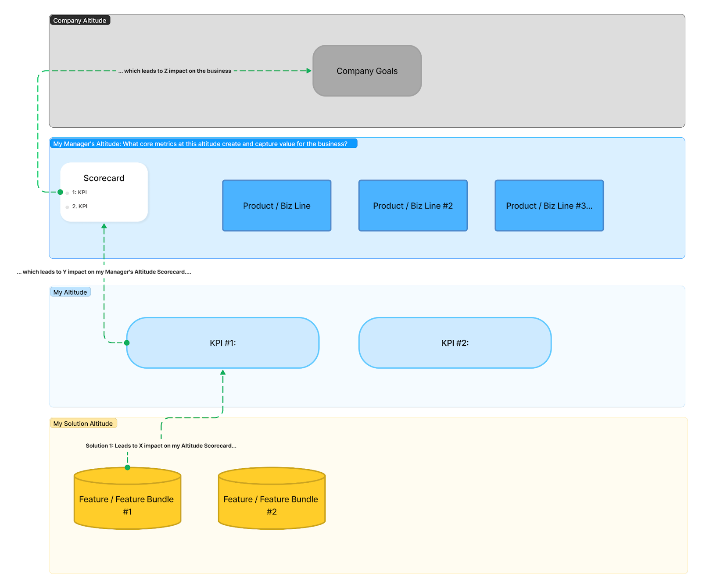Select the Product / Biz Line box
This screenshot has height=588, width=702.
pos(277,205)
